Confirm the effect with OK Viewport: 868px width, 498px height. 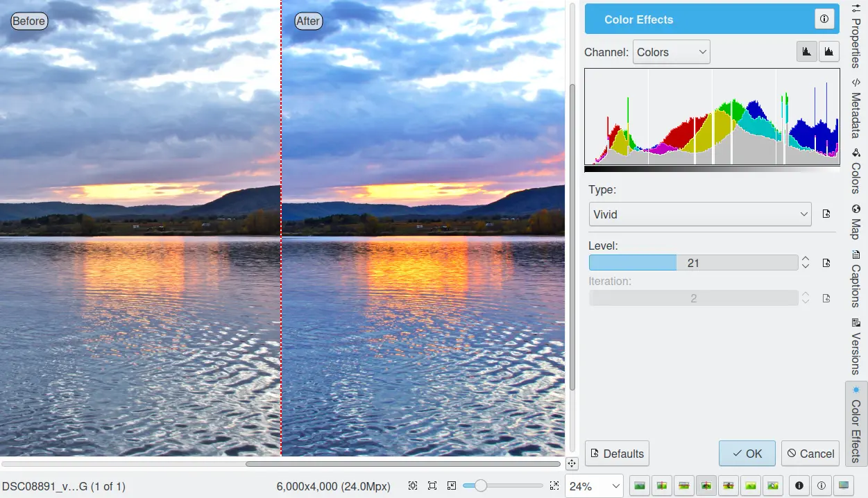click(x=747, y=454)
